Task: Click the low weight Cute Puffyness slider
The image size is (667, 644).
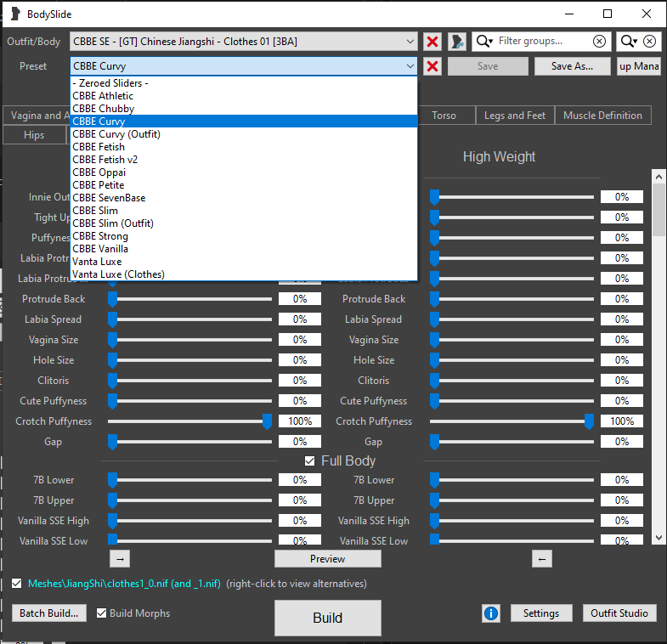Action: (x=189, y=401)
